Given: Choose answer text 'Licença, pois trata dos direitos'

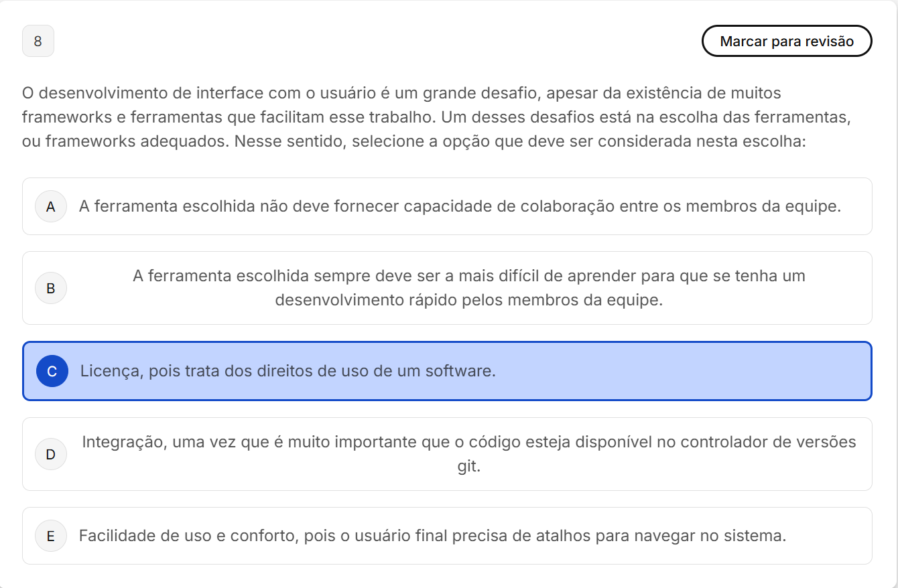Looking at the screenshot, I should click(288, 371).
